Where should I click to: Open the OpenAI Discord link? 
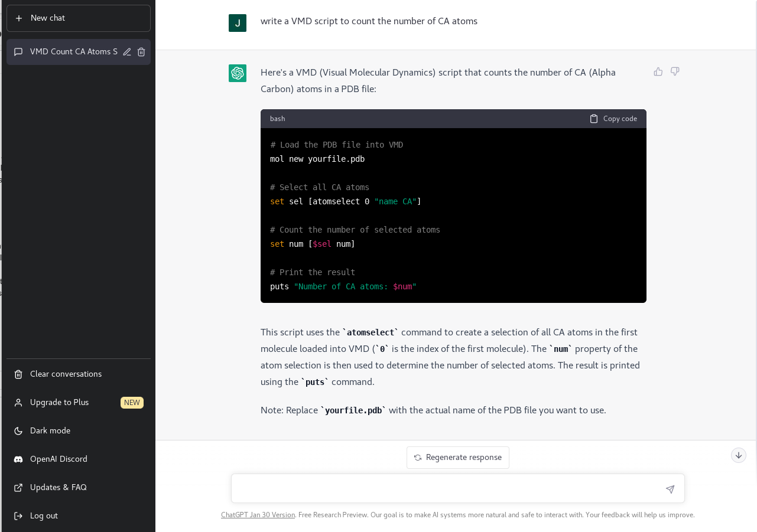pyautogui.click(x=59, y=459)
